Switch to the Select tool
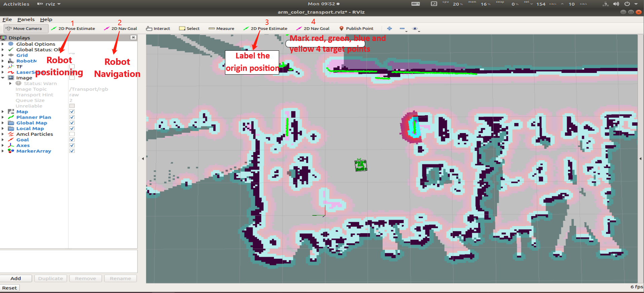Viewport: 644px width, 293px height. click(x=189, y=29)
